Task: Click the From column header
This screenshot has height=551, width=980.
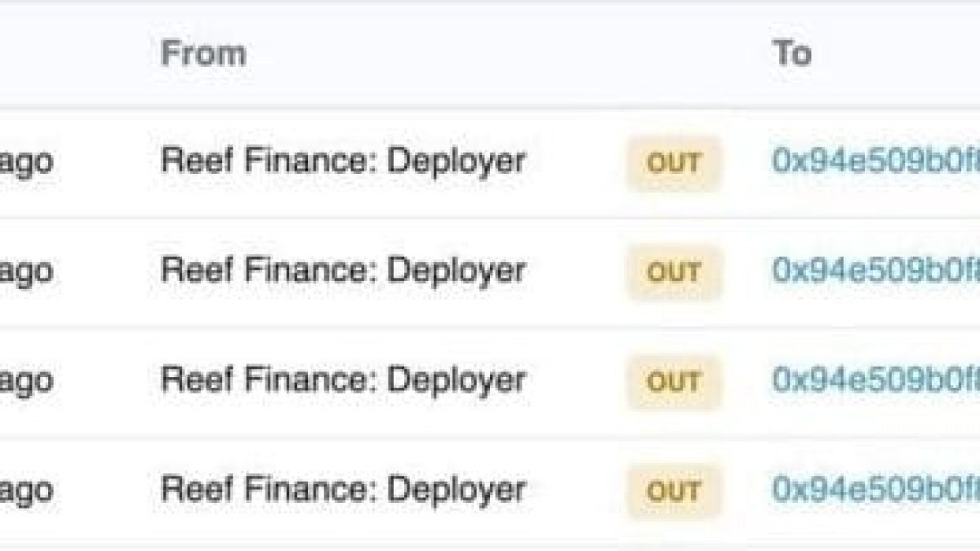Action: 203,54
